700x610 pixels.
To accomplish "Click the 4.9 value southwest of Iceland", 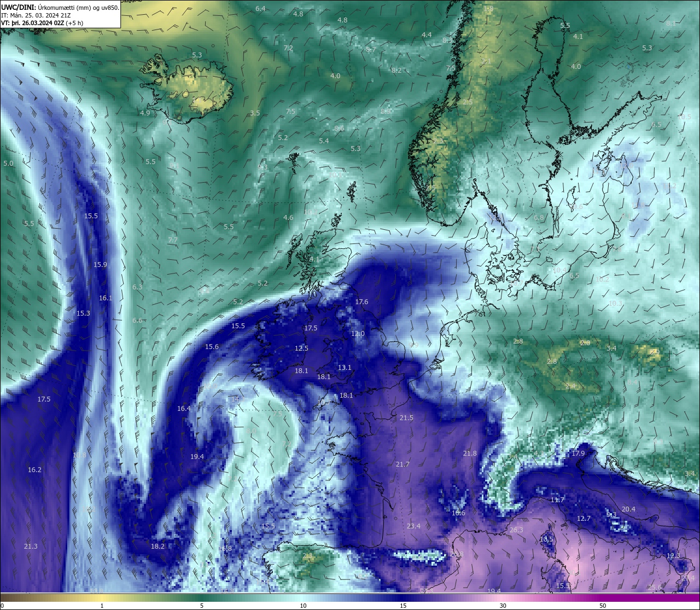I will pyautogui.click(x=145, y=113).
